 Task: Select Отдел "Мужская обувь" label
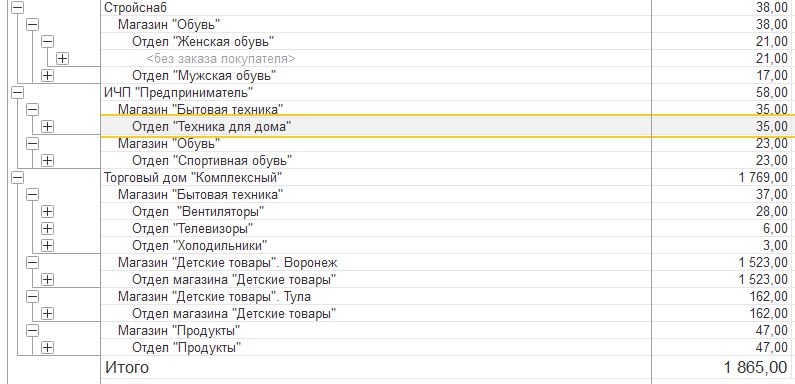(x=204, y=76)
